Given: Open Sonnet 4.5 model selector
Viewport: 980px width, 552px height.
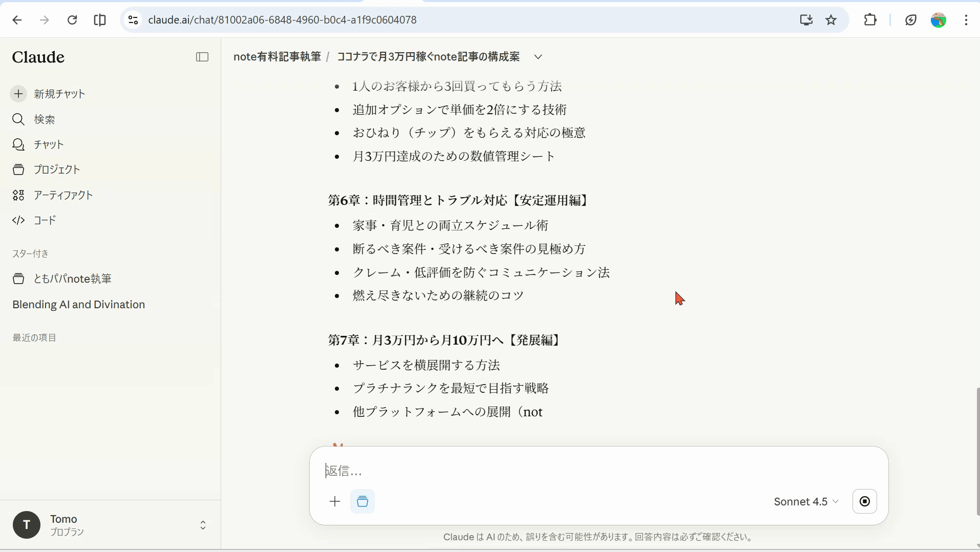Looking at the screenshot, I should [806, 501].
